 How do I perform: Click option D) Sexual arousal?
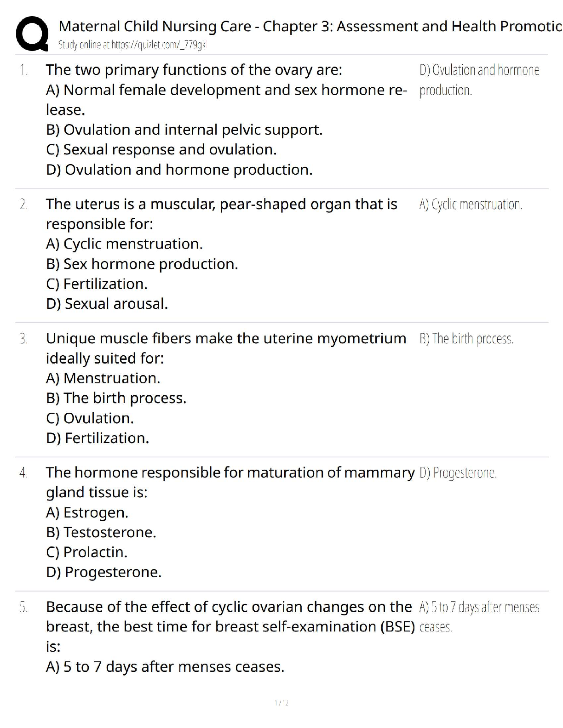click(107, 304)
